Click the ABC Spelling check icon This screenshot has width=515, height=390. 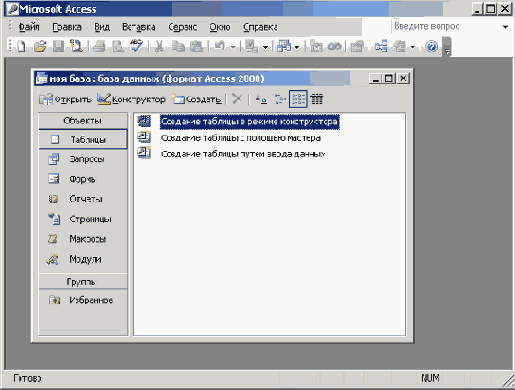click(x=136, y=45)
